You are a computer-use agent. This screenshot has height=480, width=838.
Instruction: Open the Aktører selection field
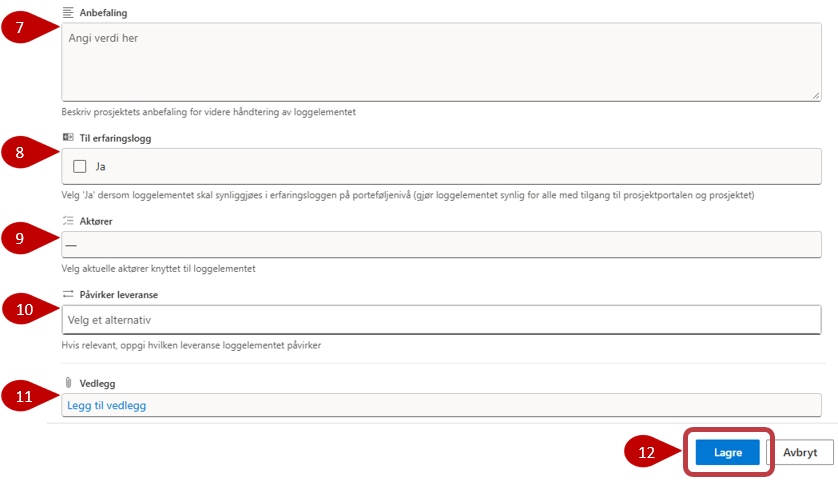441,245
